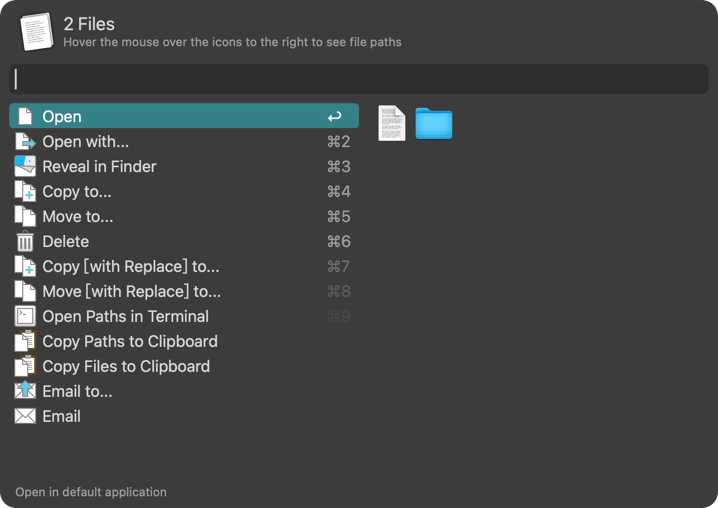Click the Email envelope icon
This screenshot has height=508, width=718.
point(25,417)
